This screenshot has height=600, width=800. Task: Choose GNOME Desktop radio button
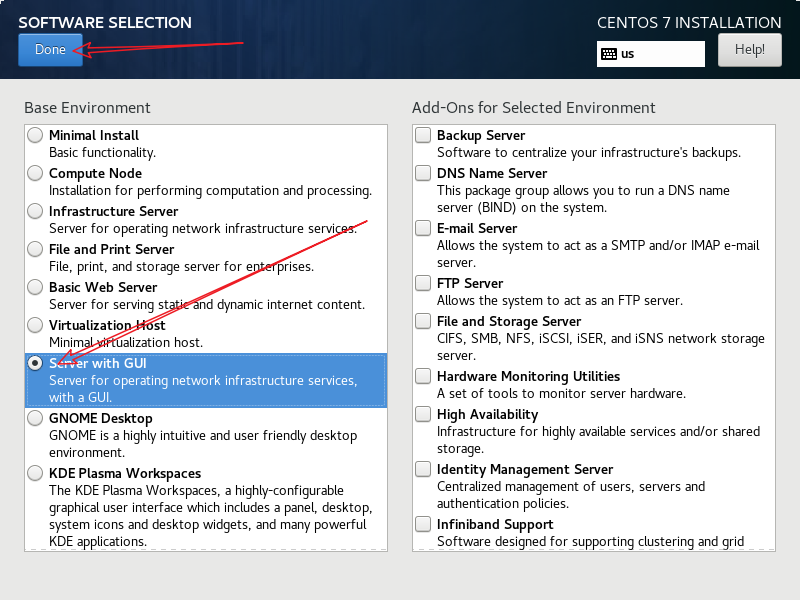(x=35, y=418)
